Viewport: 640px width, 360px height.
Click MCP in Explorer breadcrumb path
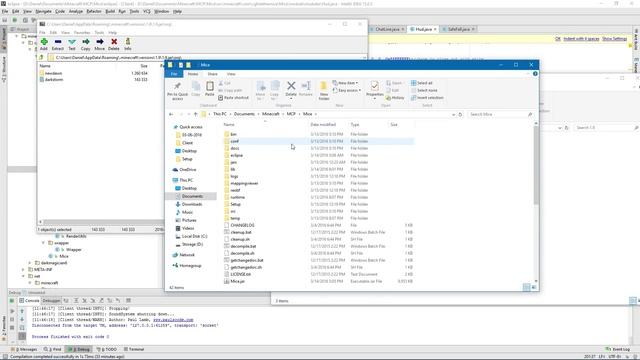[x=291, y=114]
